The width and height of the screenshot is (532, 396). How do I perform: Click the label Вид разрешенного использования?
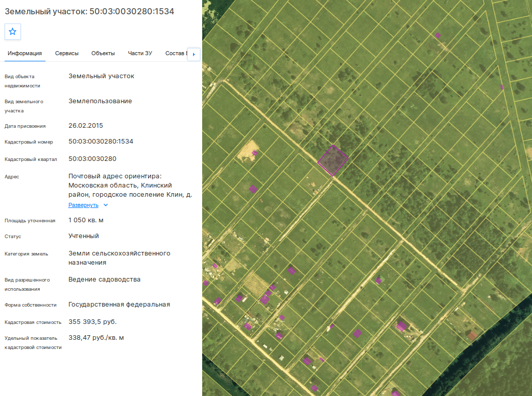pyautogui.click(x=27, y=285)
